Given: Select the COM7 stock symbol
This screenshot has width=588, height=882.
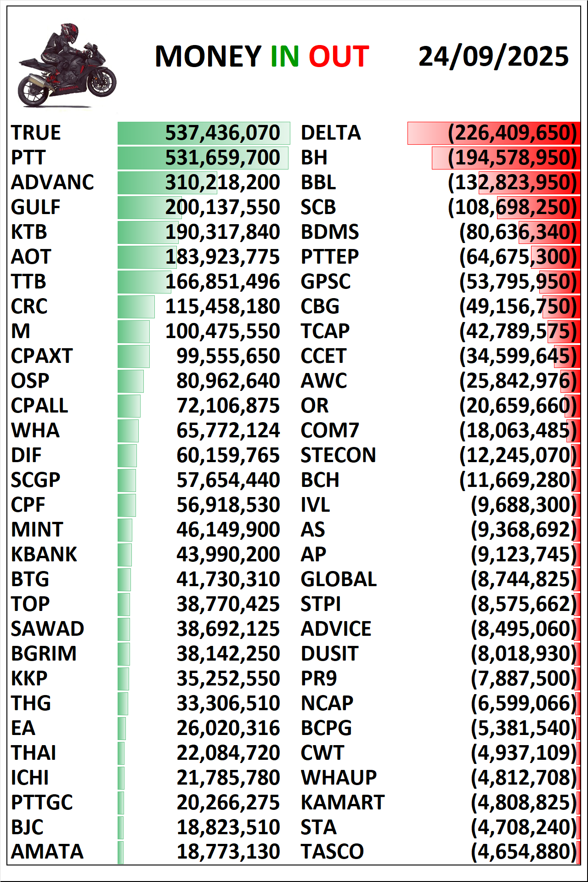Looking at the screenshot, I should tap(330, 431).
